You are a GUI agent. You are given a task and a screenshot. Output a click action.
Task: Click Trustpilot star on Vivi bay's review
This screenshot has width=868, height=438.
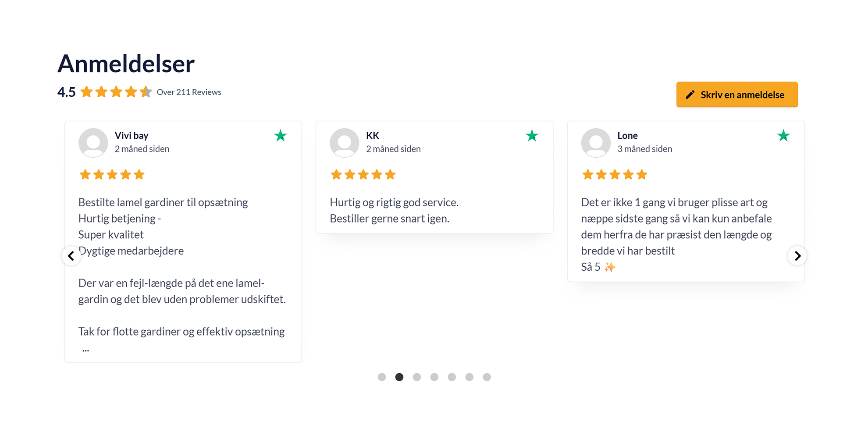click(281, 136)
